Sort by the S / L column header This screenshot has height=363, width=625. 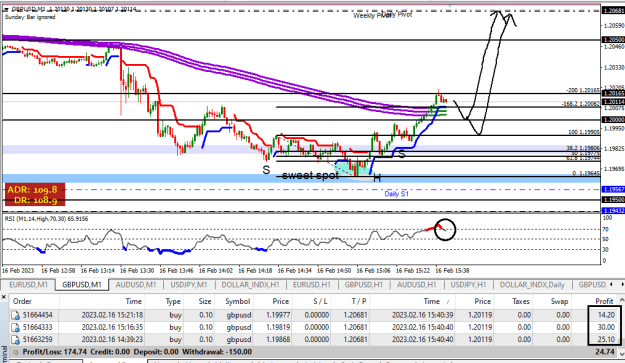tap(320, 302)
